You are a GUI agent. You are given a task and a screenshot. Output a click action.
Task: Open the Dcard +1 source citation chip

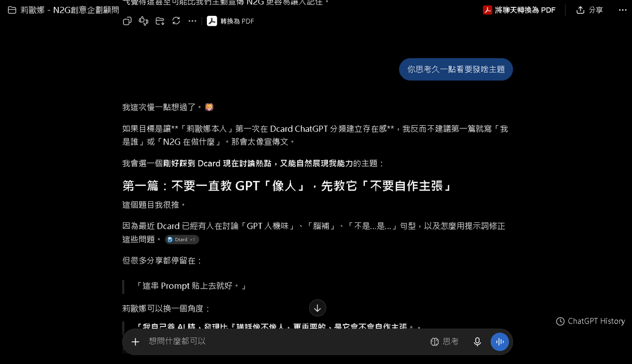pyautogui.click(x=182, y=239)
